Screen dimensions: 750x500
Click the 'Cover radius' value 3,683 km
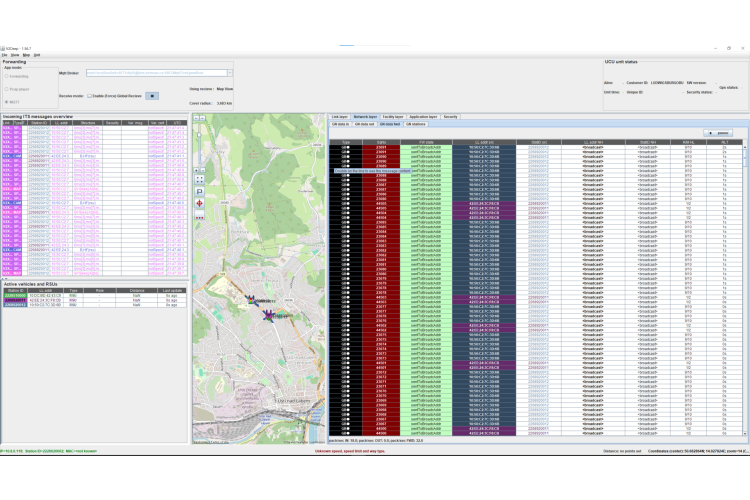click(224, 103)
